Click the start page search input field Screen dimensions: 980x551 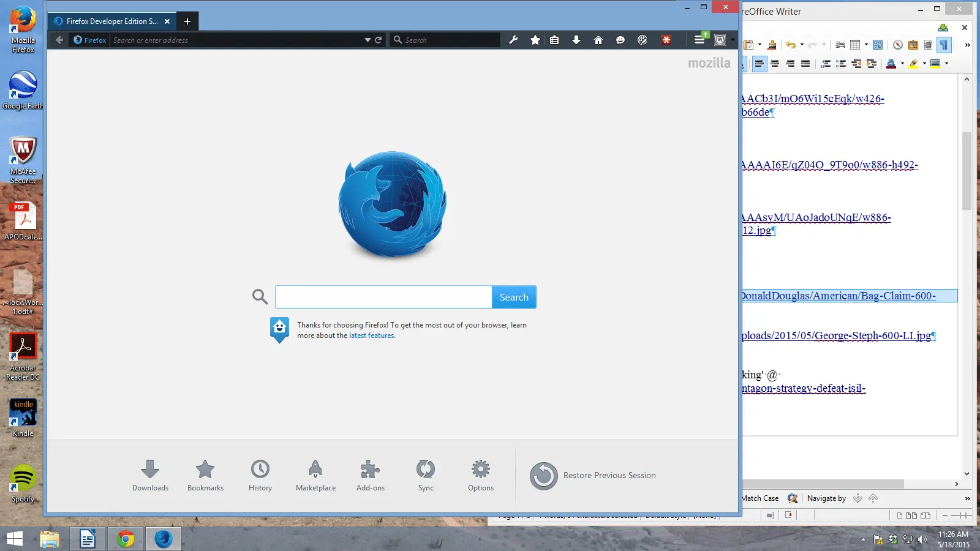[383, 297]
